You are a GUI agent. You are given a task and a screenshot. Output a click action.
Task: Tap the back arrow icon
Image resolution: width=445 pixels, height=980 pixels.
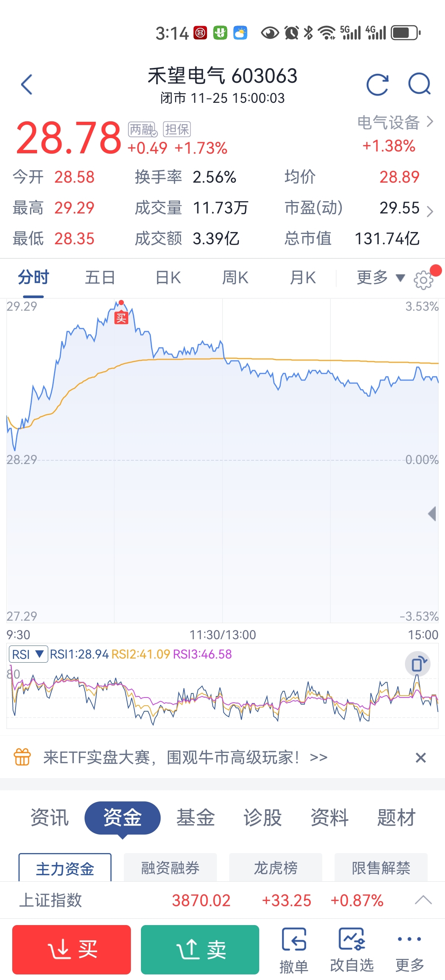tap(27, 85)
